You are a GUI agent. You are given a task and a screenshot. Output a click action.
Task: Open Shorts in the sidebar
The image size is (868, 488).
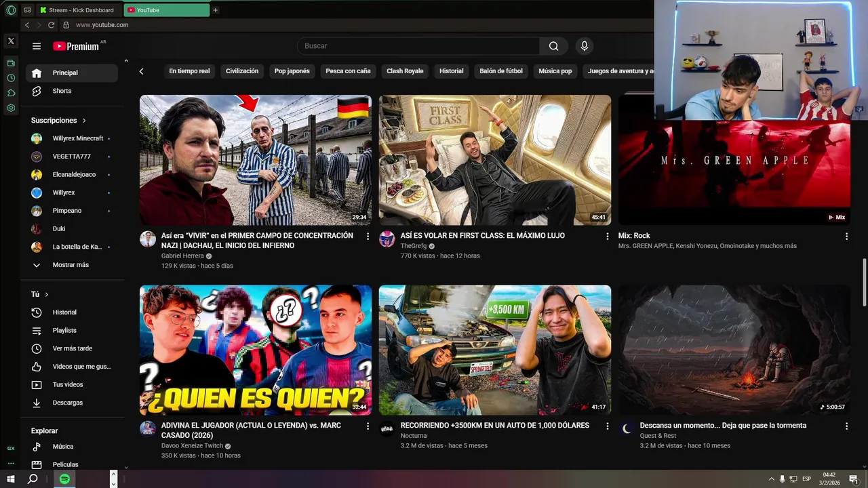click(x=72, y=91)
